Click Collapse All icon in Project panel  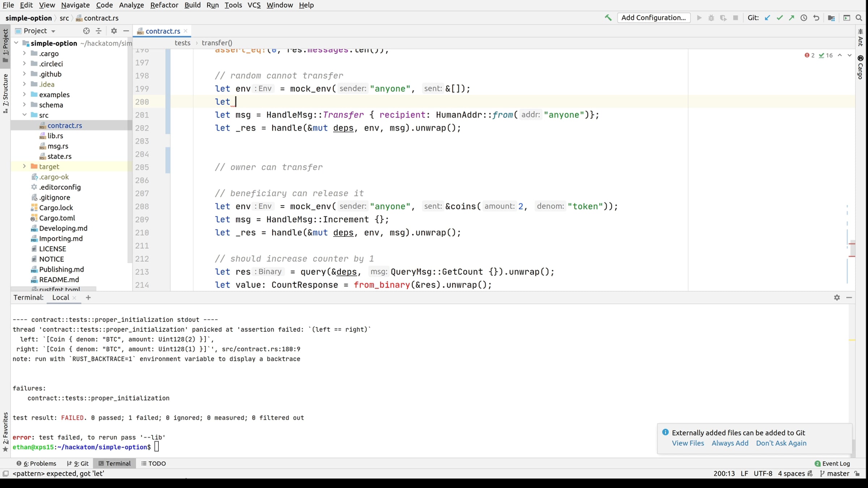(x=98, y=31)
